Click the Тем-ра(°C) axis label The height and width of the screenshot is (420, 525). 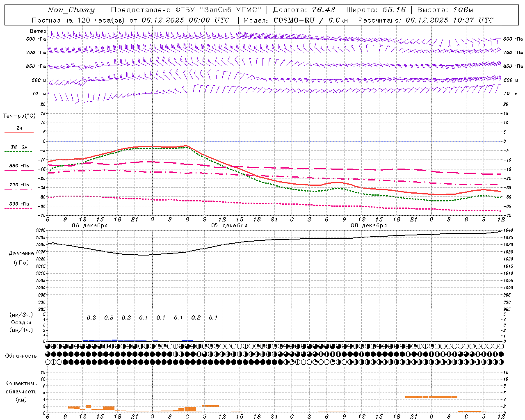click(19, 116)
